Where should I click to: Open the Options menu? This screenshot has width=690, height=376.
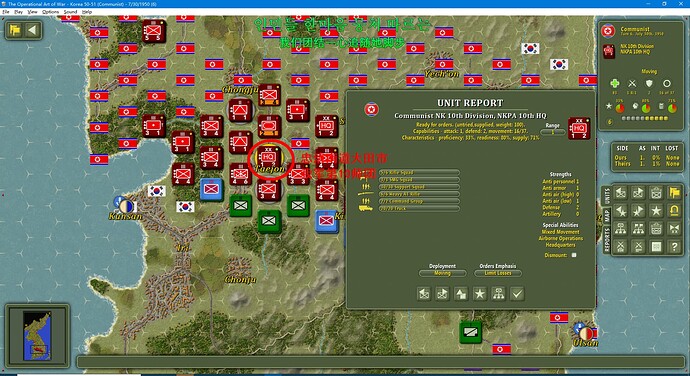point(50,12)
